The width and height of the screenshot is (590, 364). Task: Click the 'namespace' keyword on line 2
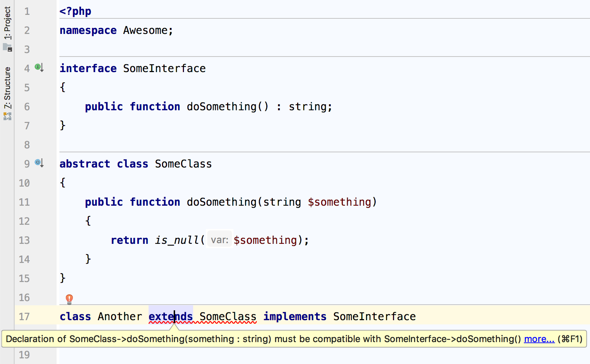88,30
